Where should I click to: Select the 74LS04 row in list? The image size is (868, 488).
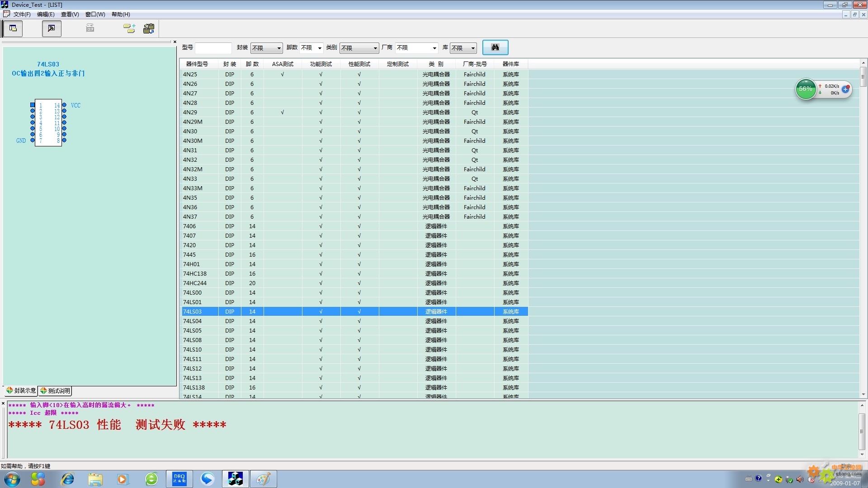pyautogui.click(x=193, y=321)
